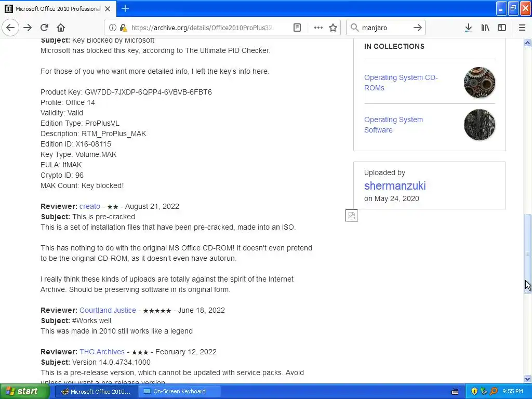Viewport: 532px width, 399px height.
Task: Open reviewer Courtland Justice's profile
Action: (x=108, y=310)
